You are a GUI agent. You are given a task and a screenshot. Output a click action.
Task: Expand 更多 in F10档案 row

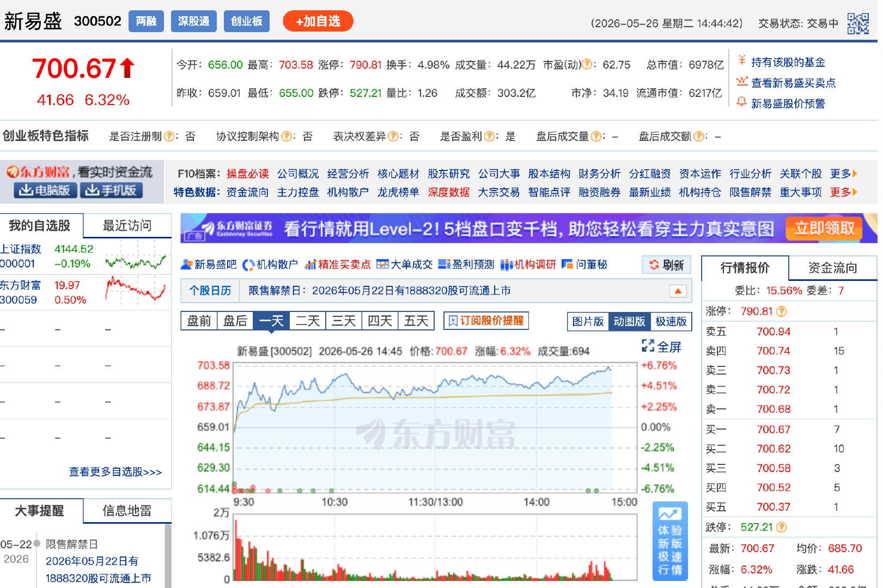[844, 174]
